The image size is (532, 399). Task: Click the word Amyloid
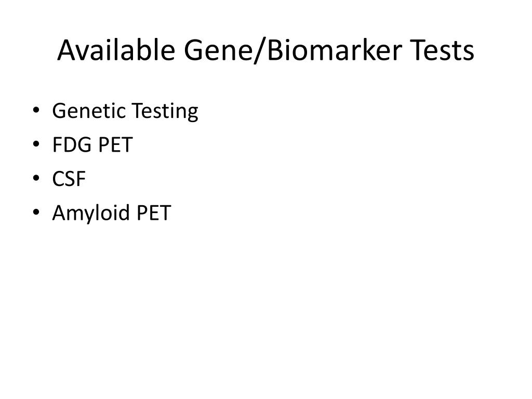click(91, 214)
